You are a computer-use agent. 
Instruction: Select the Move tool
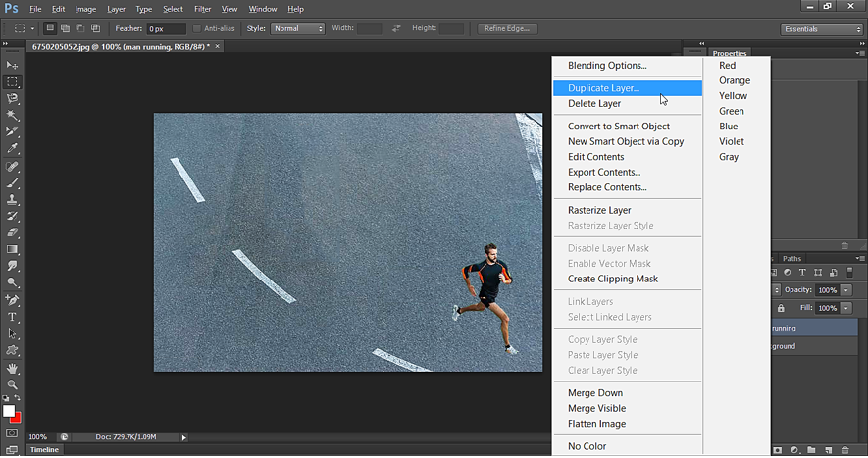pos(13,65)
